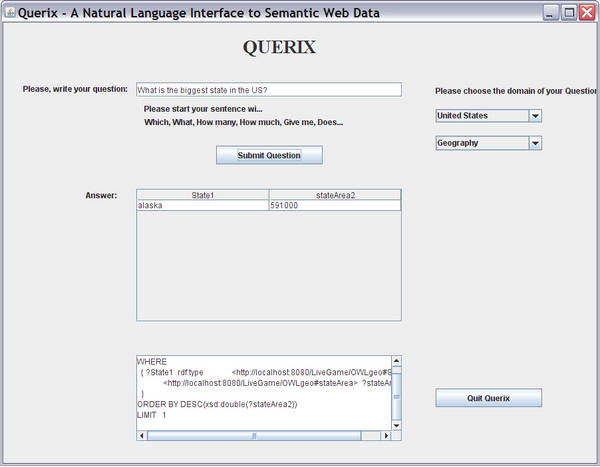Viewport: 600px width, 467px height.
Task: Click the query box scroll up arrow
Action: click(x=396, y=361)
